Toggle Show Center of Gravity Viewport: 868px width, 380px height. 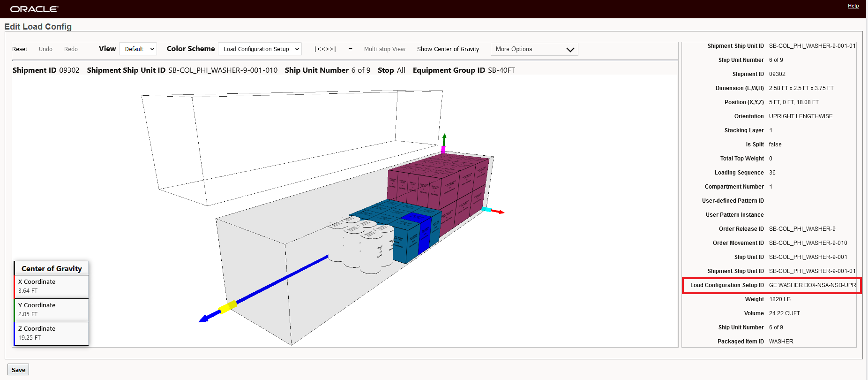coord(448,49)
